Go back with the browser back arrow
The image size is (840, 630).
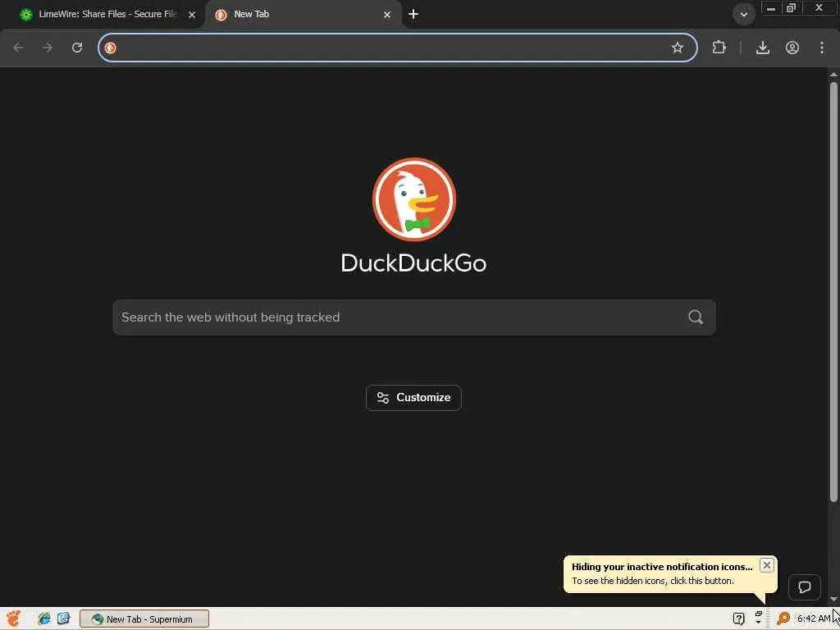[18, 48]
